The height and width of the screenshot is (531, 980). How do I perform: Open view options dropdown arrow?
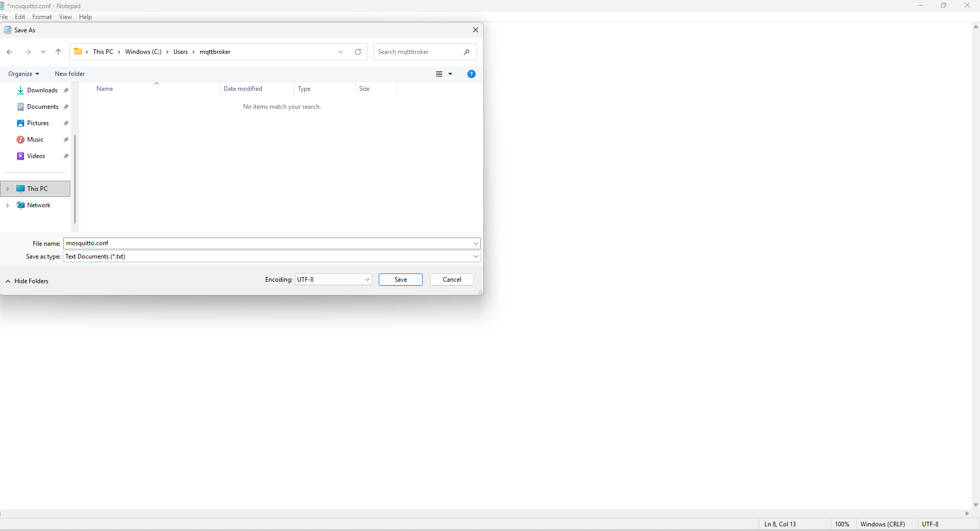450,74
